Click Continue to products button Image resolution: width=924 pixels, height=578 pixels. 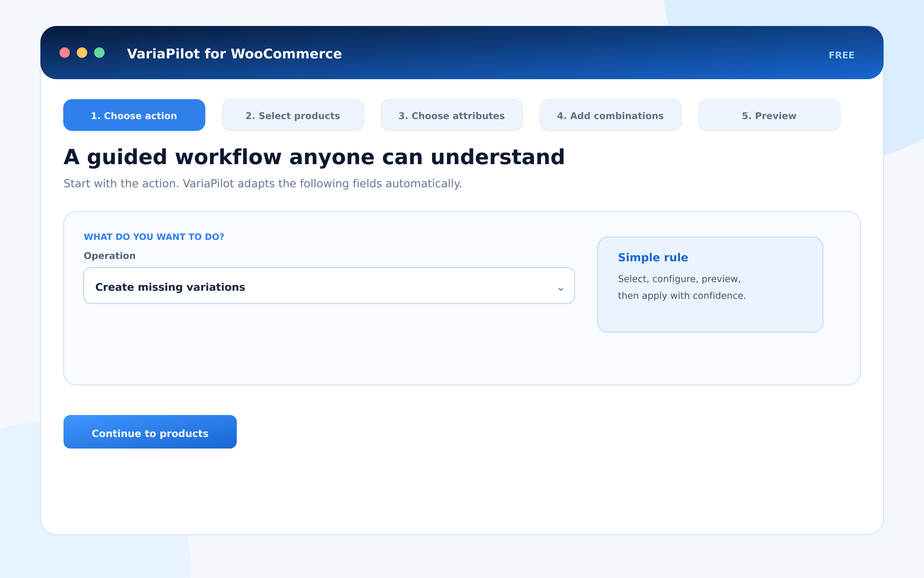(150, 432)
